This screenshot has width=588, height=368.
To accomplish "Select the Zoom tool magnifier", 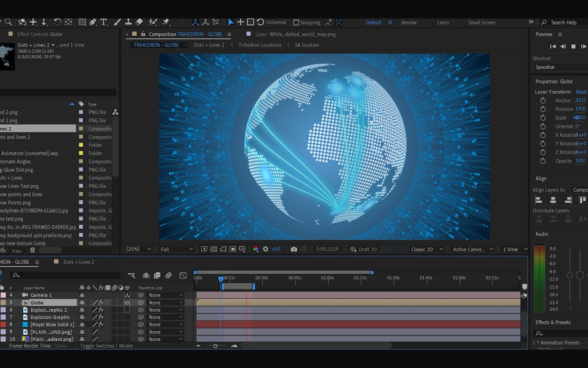I will click(x=9, y=22).
